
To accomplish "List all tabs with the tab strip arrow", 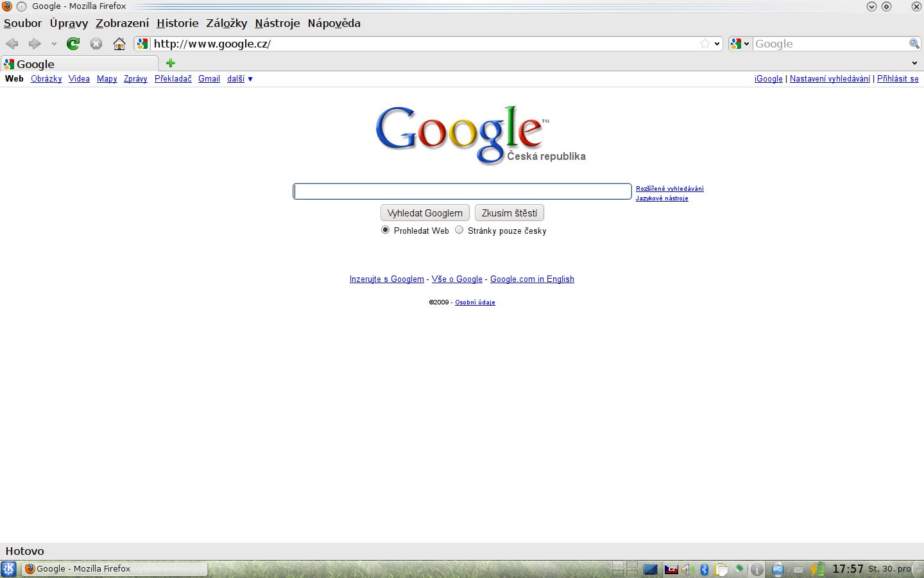I will pos(914,63).
